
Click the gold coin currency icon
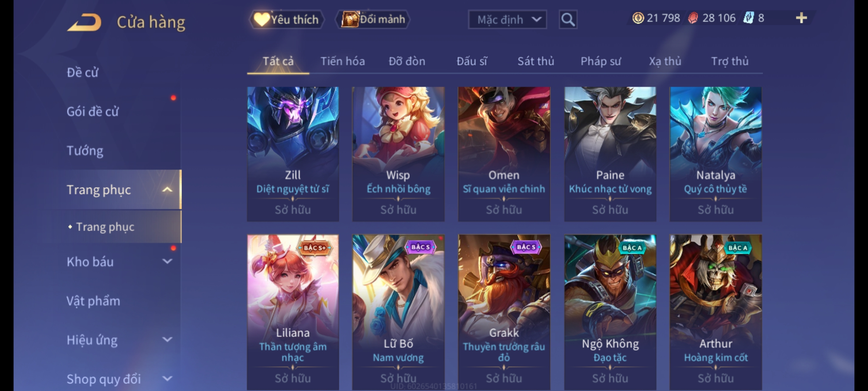638,18
